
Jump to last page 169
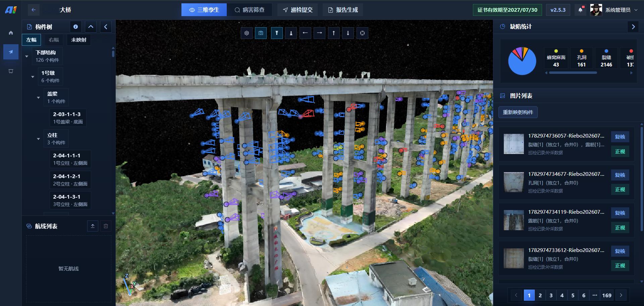click(606, 295)
